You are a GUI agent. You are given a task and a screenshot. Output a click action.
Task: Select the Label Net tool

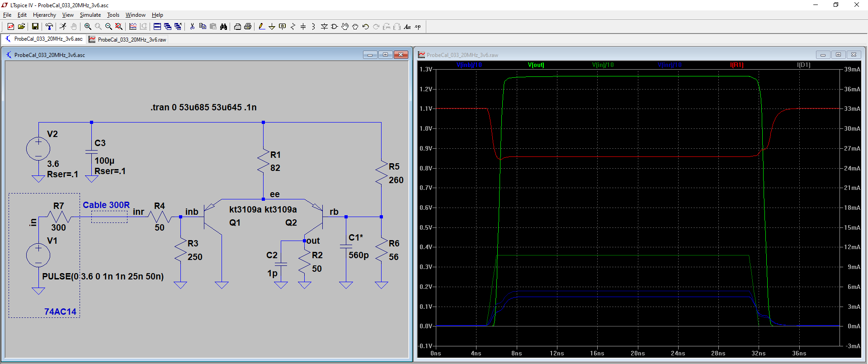[283, 27]
